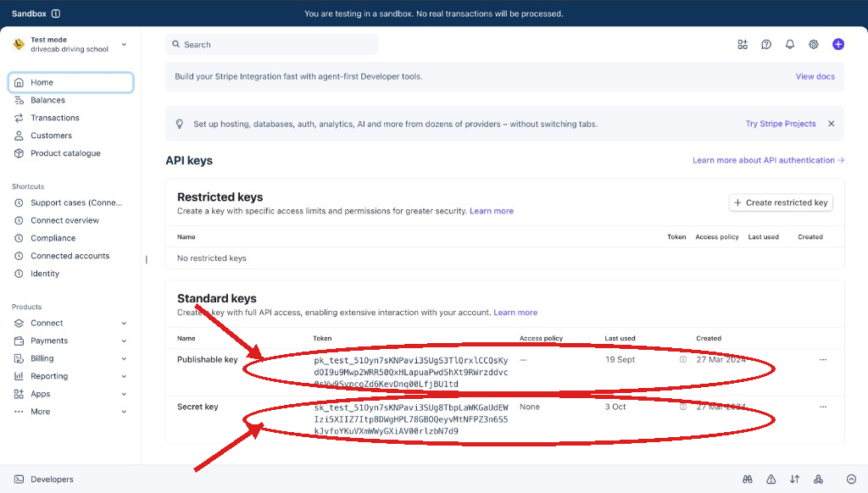The width and height of the screenshot is (868, 493).
Task: Click the Customers person icon
Action: (19, 136)
